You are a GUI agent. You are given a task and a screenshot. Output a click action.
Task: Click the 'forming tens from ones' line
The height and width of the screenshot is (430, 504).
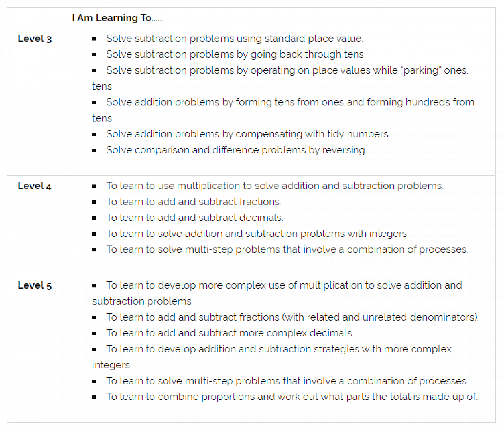click(x=290, y=102)
